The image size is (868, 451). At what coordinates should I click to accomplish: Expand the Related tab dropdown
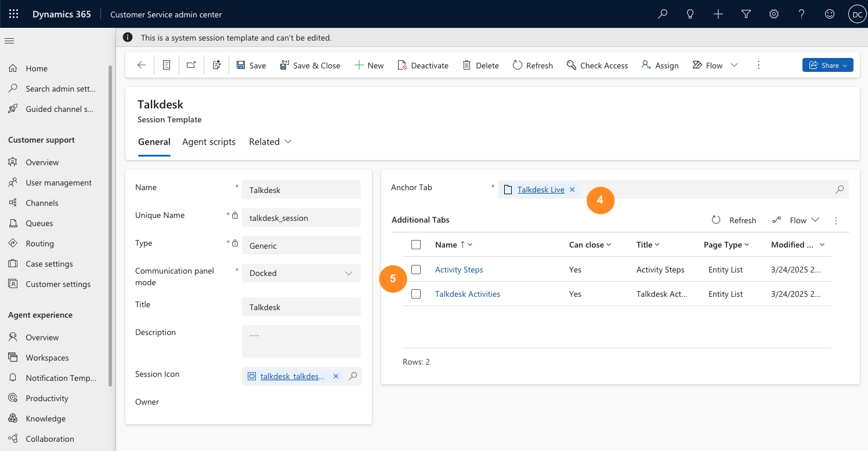270,142
